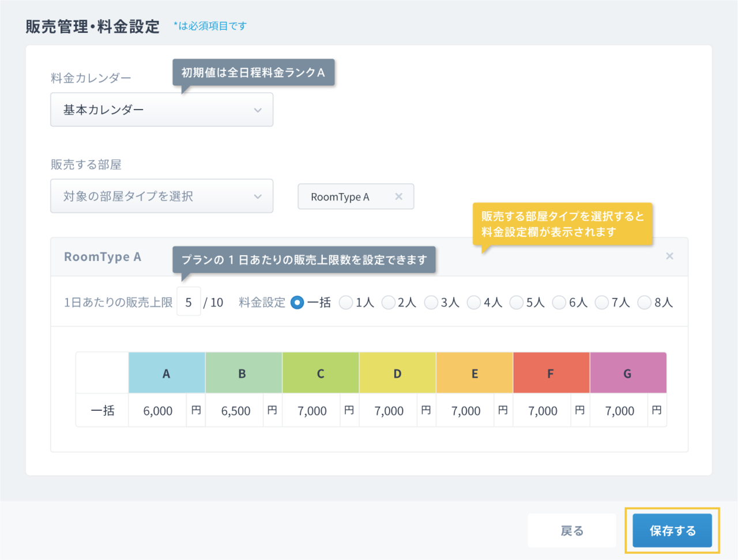This screenshot has width=738, height=560.
Task: Edit the rank A price 6,000 field
Action: (157, 411)
